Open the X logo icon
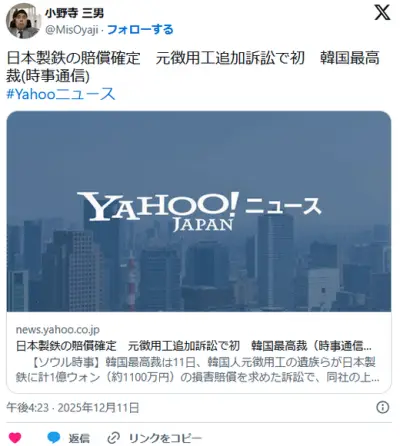Viewport: 400px width, 446px height. [382, 13]
